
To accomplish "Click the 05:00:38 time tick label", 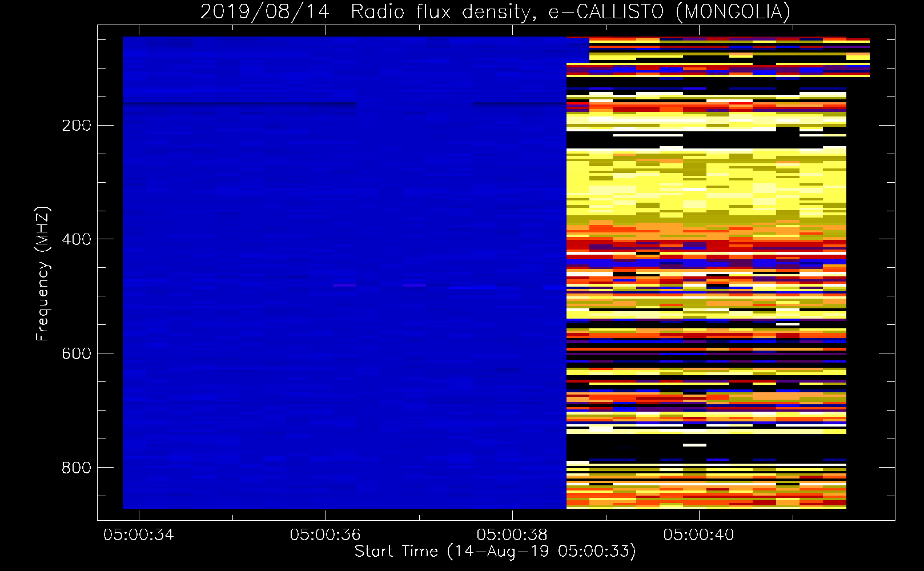I will click(x=512, y=534).
